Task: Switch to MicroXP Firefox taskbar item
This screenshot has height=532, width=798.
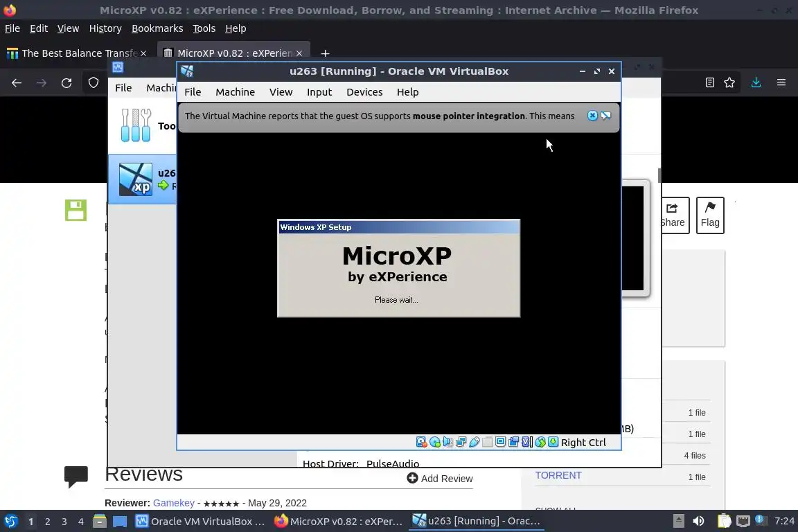Action: click(339, 522)
